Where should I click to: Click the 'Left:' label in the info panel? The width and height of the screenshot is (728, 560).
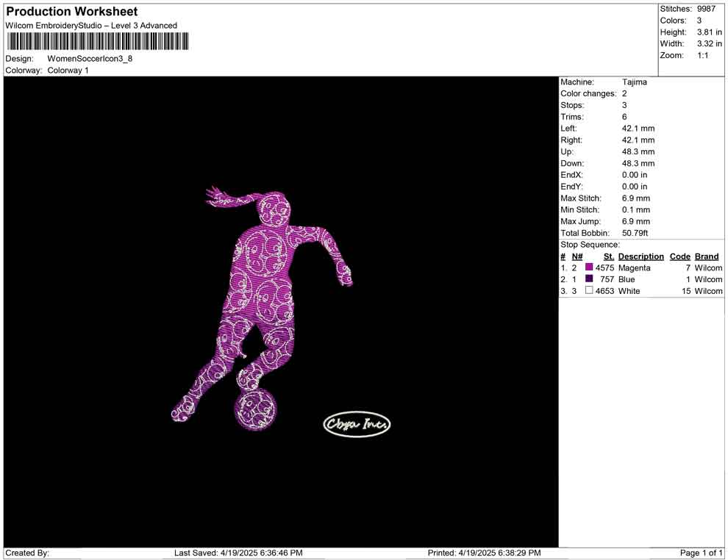click(568, 129)
